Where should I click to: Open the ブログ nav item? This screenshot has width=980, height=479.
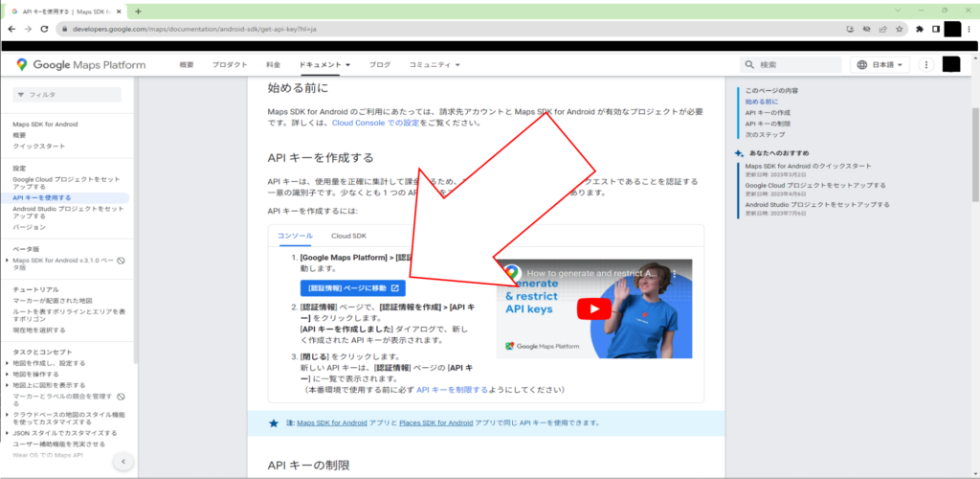tap(379, 65)
